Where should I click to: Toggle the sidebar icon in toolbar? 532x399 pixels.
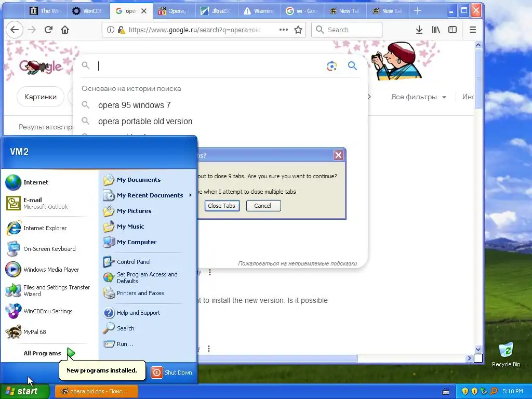click(453, 30)
